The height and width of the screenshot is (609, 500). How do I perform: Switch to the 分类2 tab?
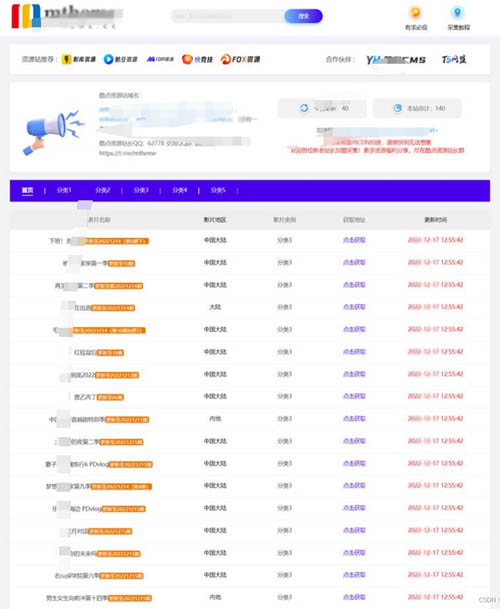[x=103, y=190]
